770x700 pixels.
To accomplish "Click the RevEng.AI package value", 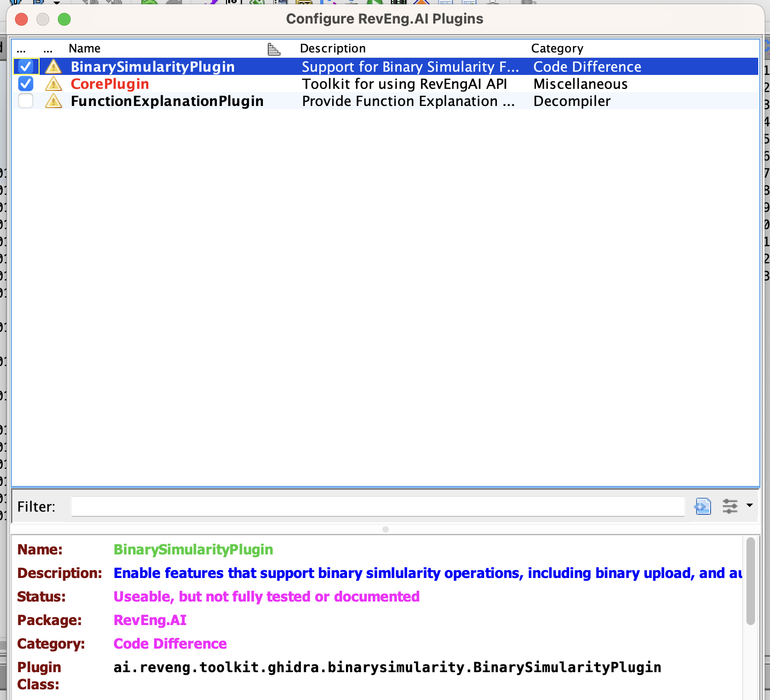I will point(150,620).
